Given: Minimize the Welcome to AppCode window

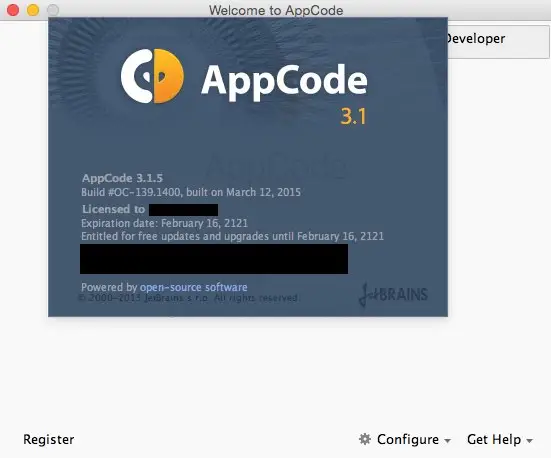Looking at the screenshot, I should 33,10.
